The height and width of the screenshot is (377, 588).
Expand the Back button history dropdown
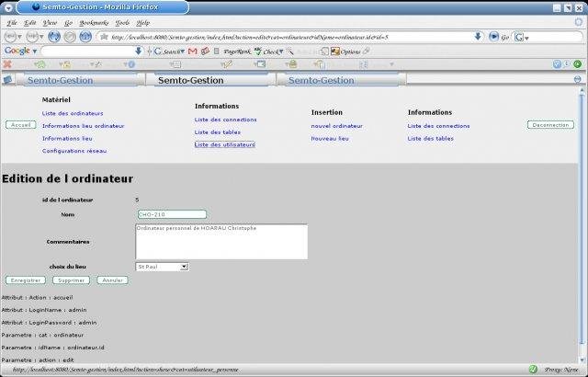coord(19,37)
